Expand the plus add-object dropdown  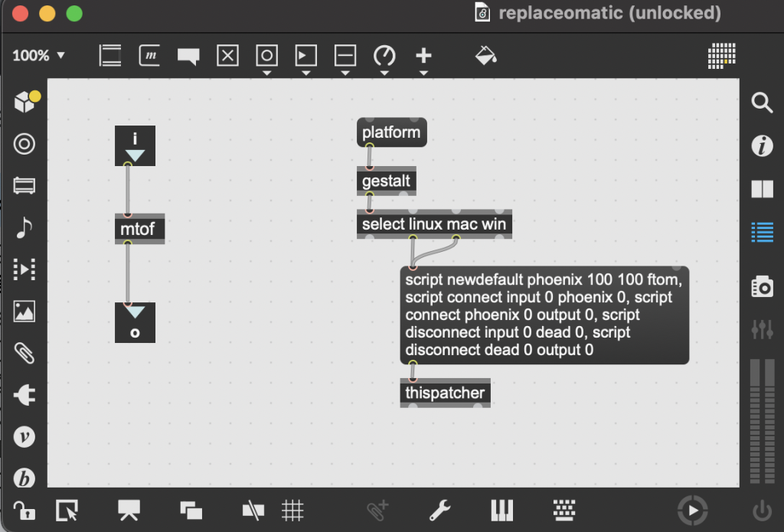[x=423, y=73]
